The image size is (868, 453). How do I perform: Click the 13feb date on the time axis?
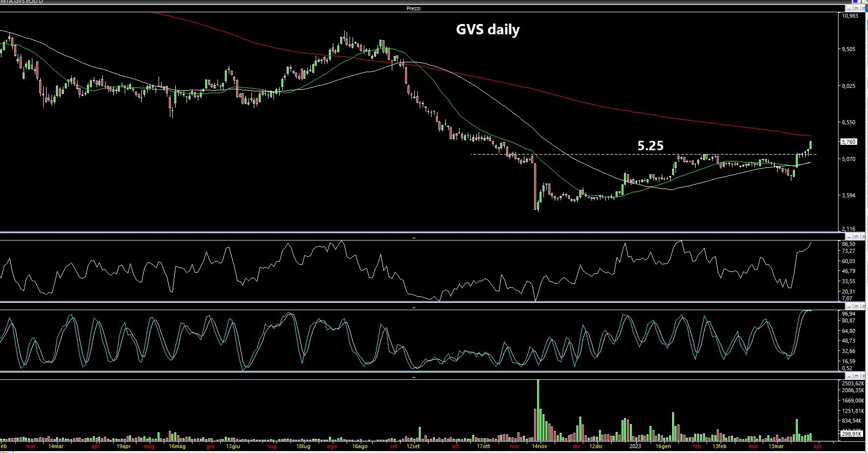719,446
